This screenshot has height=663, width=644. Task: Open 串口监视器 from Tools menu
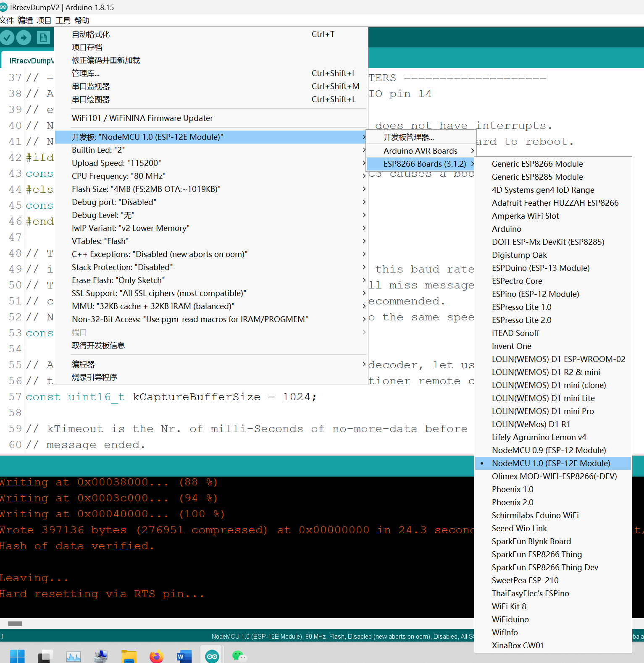211,86
